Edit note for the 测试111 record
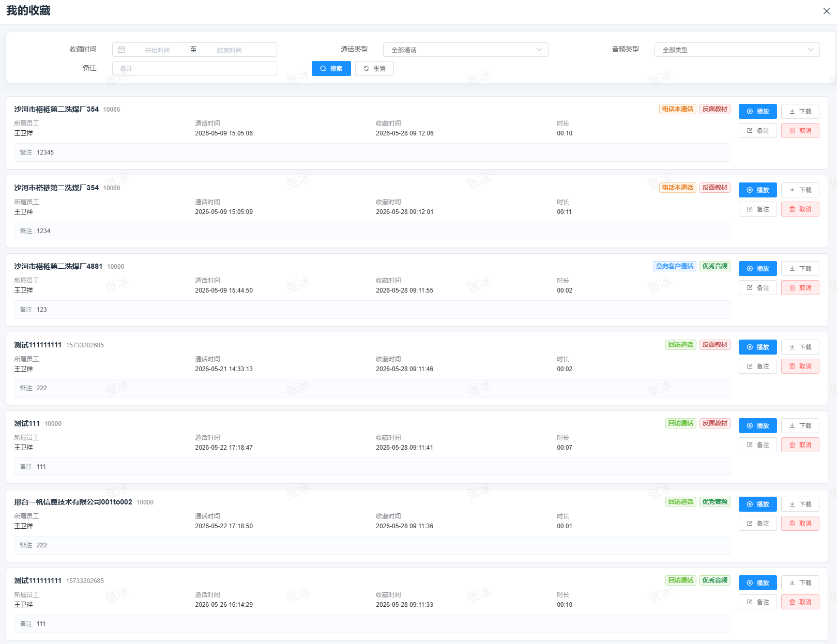Image resolution: width=837 pixels, height=644 pixels. coord(757,444)
